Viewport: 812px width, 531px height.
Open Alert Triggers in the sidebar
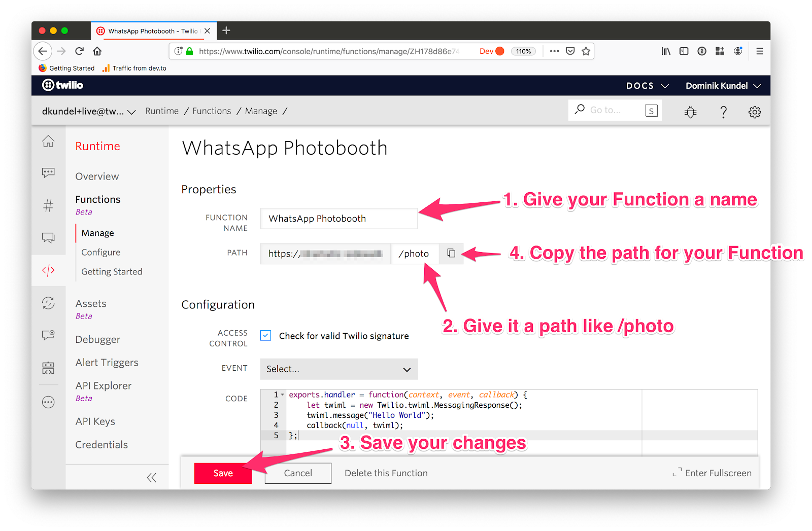pos(107,363)
